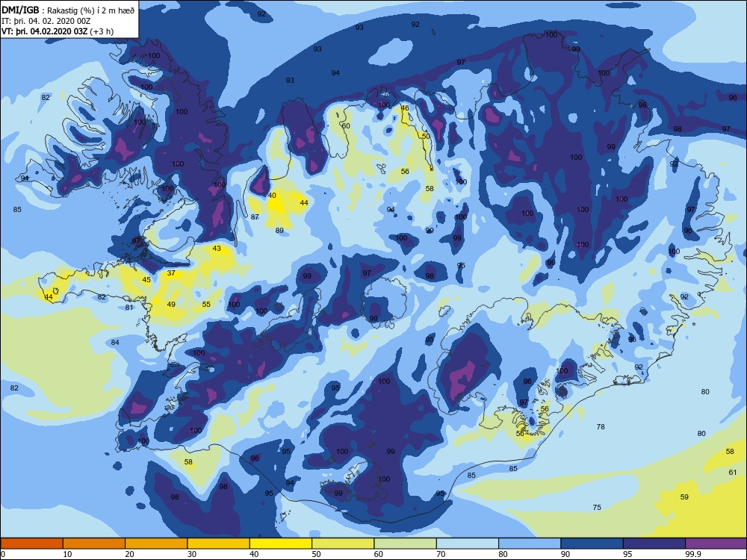
Task: Click the map humidity value '37'
Action: [x=171, y=273]
